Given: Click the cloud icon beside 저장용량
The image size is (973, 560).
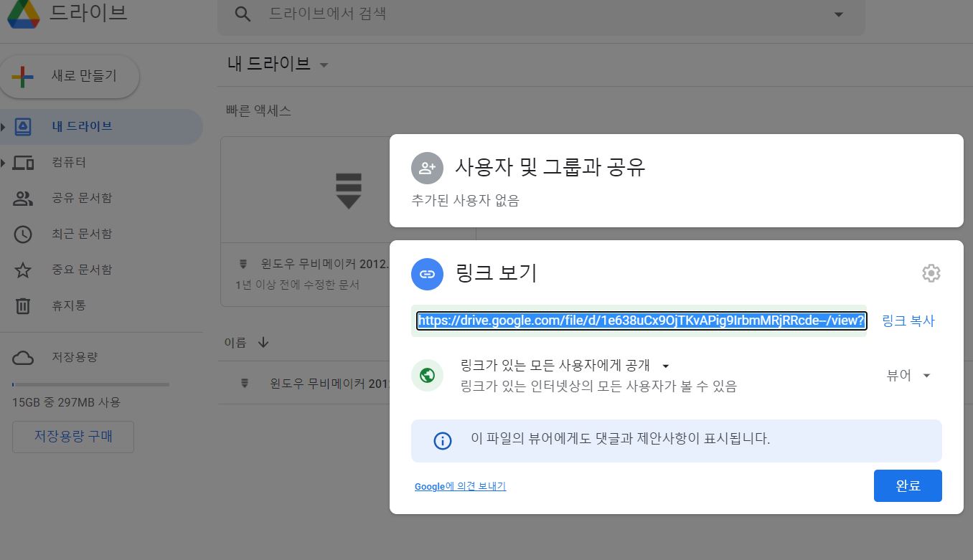Looking at the screenshot, I should click(23, 357).
